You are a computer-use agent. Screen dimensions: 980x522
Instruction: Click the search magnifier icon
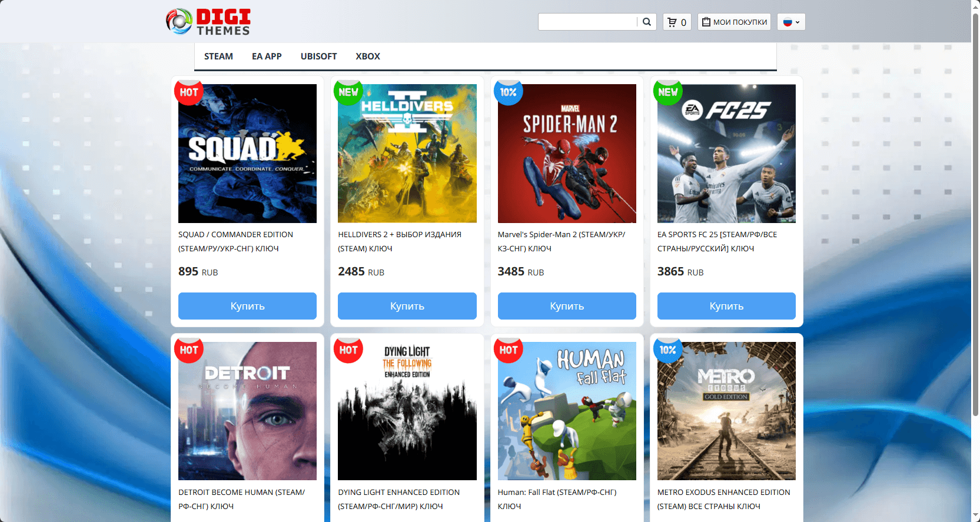pyautogui.click(x=646, y=22)
